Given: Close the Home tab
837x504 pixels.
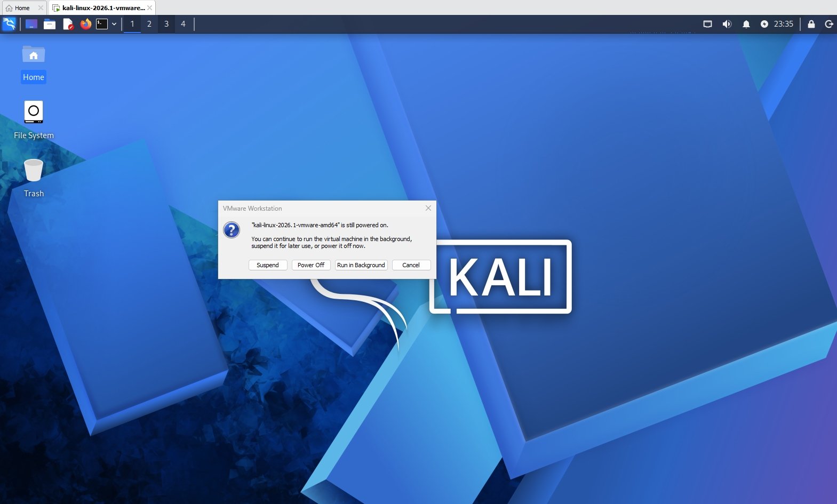Looking at the screenshot, I should click(x=41, y=8).
